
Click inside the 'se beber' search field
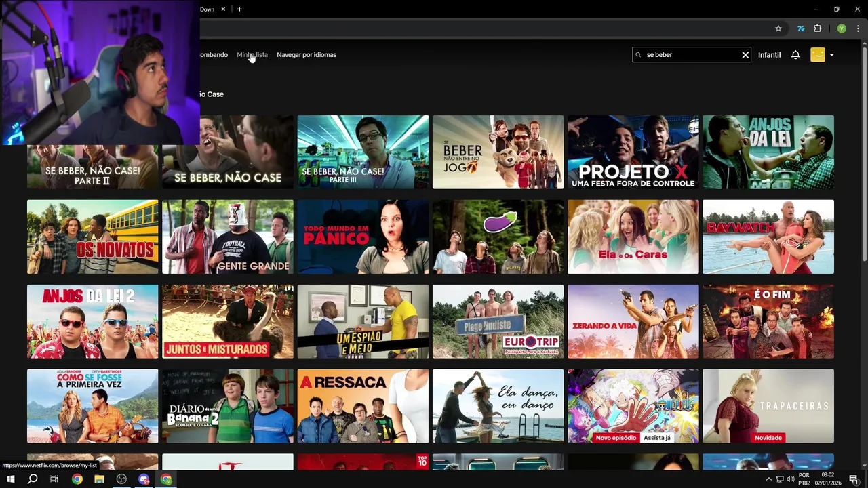click(x=691, y=55)
